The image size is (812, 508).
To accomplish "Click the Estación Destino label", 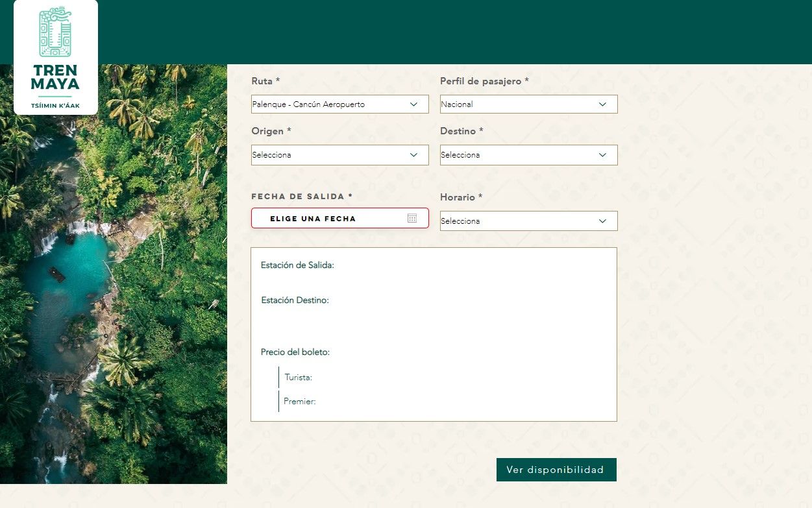I will (x=295, y=300).
